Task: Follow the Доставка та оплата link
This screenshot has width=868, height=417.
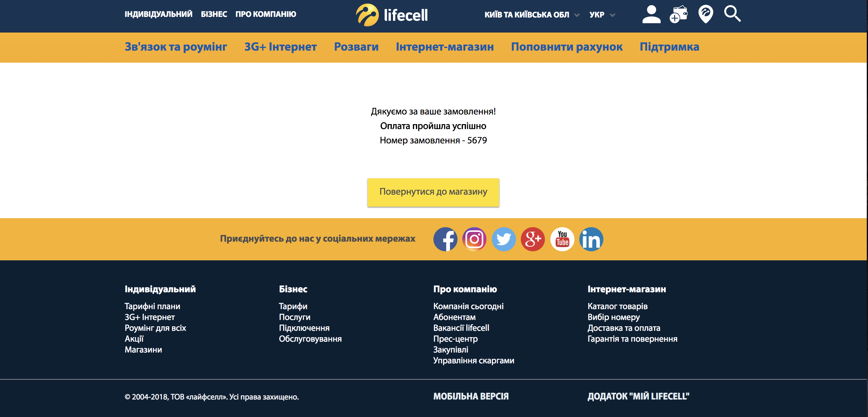Action: pos(624,328)
